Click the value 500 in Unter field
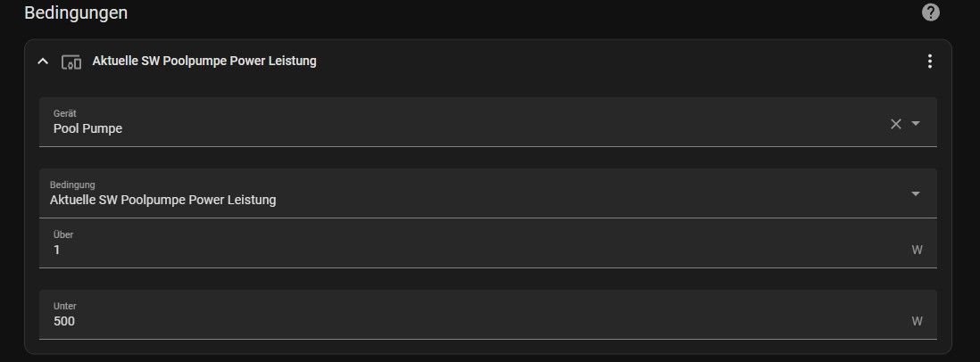This screenshot has width=980, height=362. (x=64, y=321)
